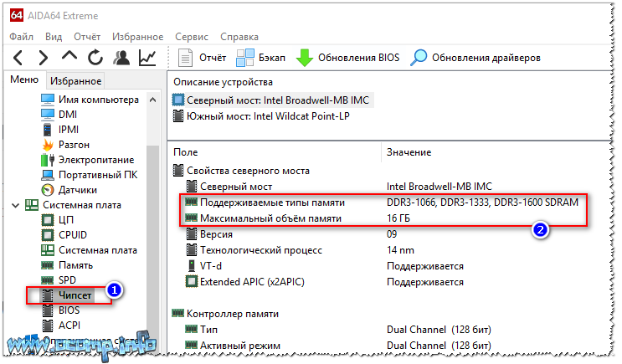Open the Файл menu

click(22, 37)
